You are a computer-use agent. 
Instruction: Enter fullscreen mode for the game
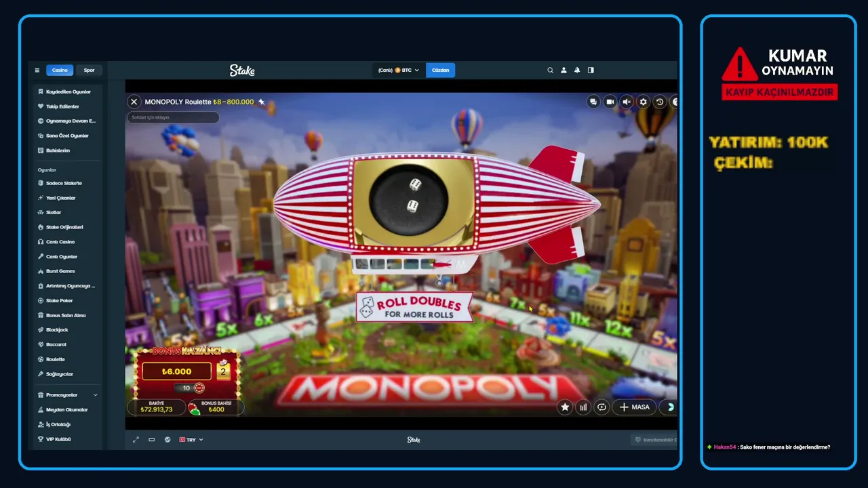[136, 440]
